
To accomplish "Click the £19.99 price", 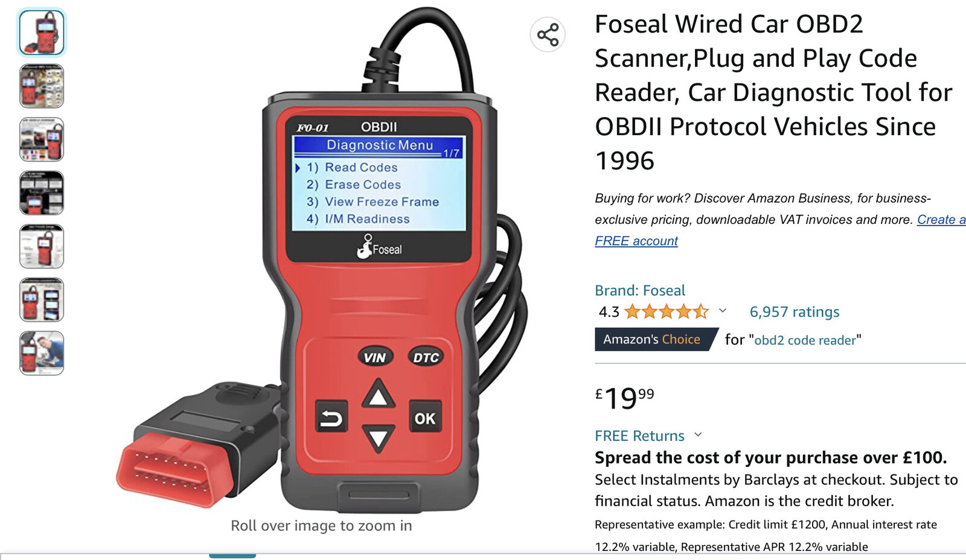I will [x=624, y=398].
